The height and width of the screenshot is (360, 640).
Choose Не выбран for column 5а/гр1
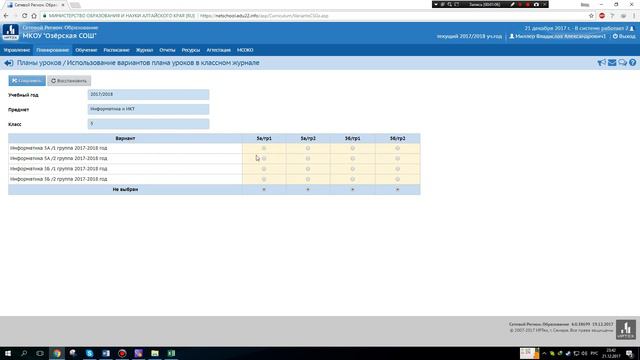coord(264,189)
